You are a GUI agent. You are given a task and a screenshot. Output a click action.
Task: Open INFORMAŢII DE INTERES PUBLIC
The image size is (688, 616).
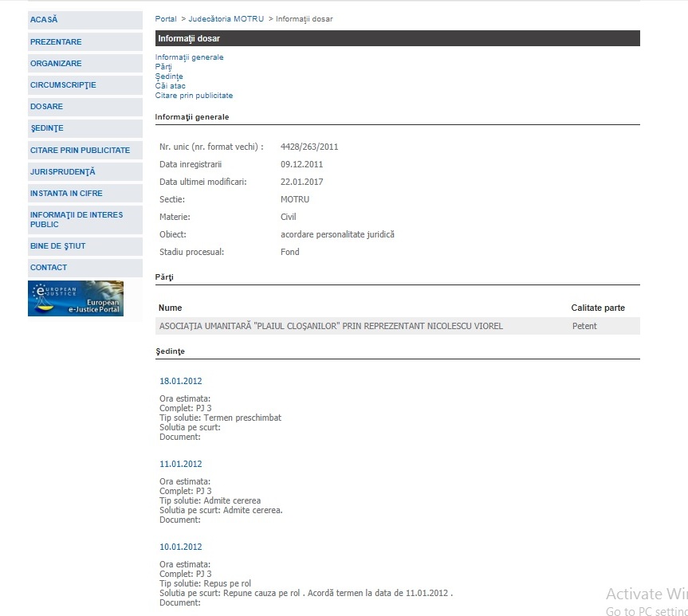76,220
